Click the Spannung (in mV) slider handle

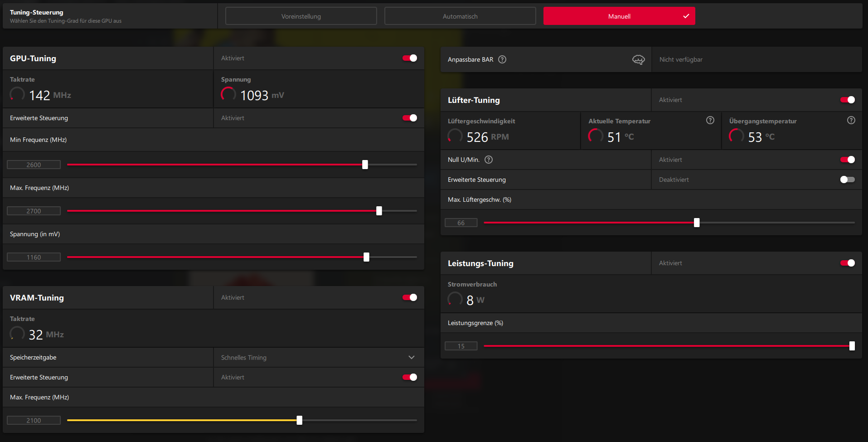click(366, 257)
